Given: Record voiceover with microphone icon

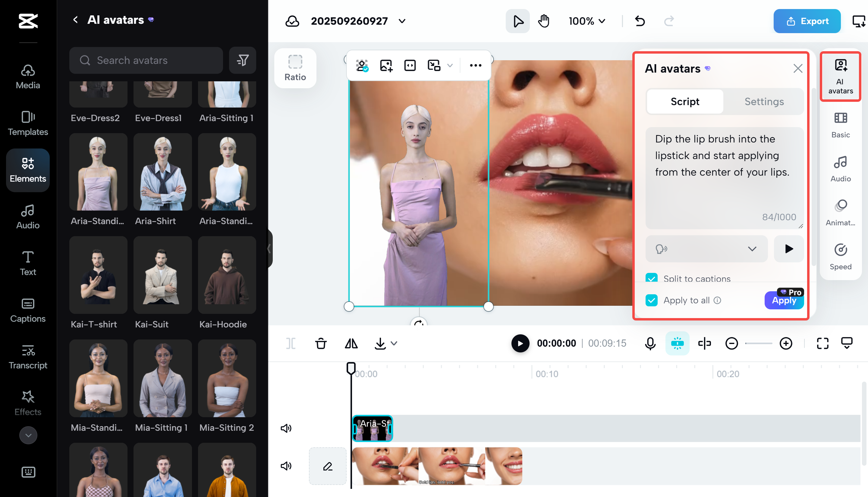Looking at the screenshot, I should 650,343.
